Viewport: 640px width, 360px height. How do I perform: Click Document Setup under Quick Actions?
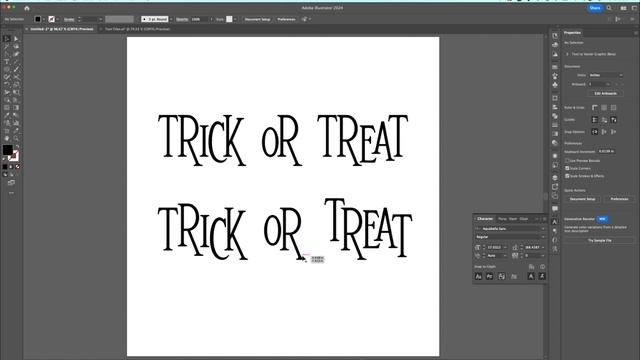(582, 199)
